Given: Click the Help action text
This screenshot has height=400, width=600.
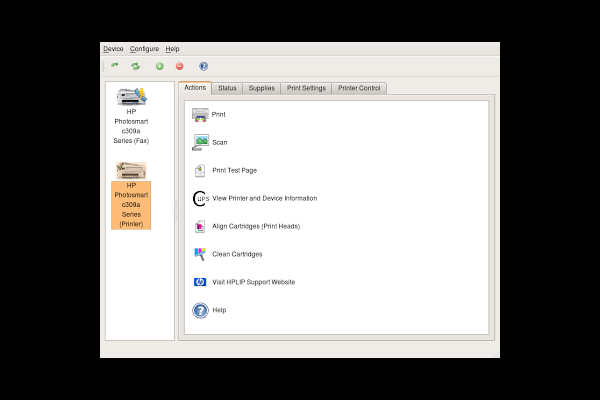Looking at the screenshot, I should 219,310.
